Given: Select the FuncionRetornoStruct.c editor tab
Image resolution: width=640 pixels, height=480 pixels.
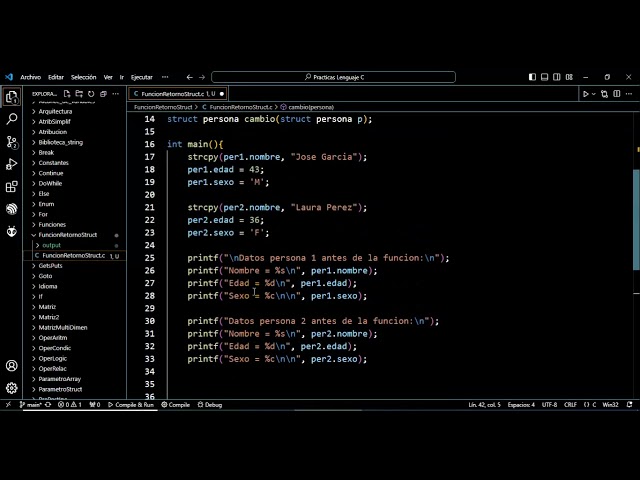Looking at the screenshot, I should point(178,94).
